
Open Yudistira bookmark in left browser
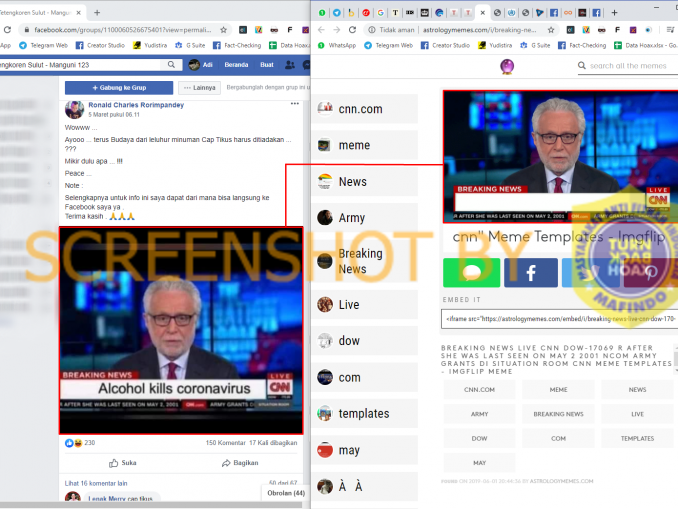click(x=150, y=45)
